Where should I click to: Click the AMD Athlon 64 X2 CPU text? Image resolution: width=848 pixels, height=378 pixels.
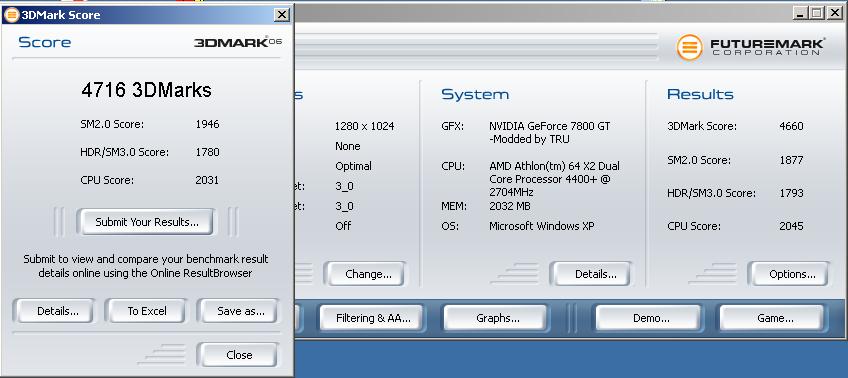click(x=554, y=179)
